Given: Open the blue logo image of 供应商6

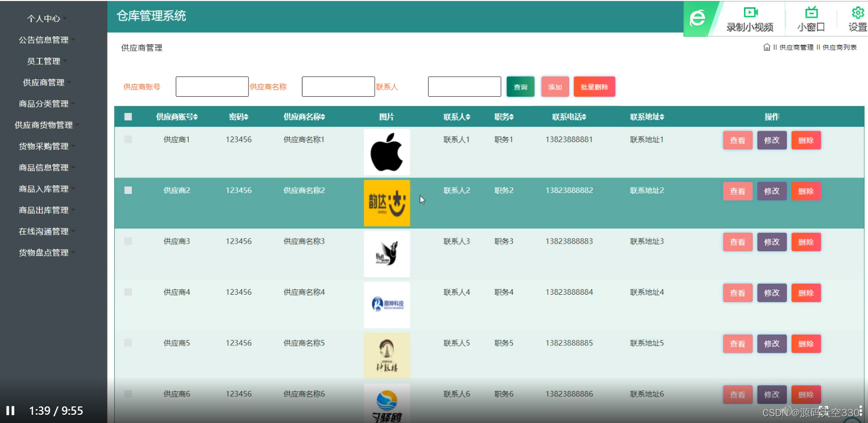Looking at the screenshot, I should coord(387,403).
